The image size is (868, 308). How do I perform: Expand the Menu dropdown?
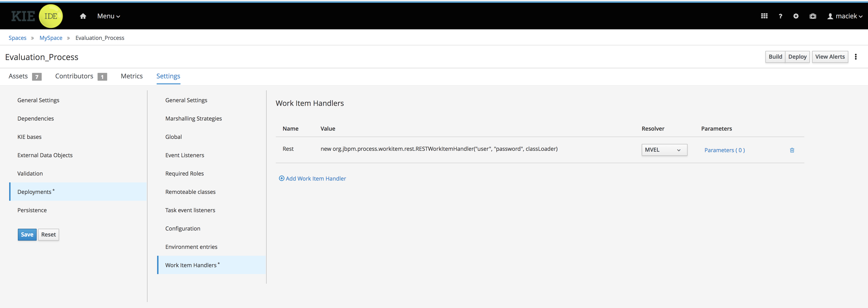[x=109, y=16]
